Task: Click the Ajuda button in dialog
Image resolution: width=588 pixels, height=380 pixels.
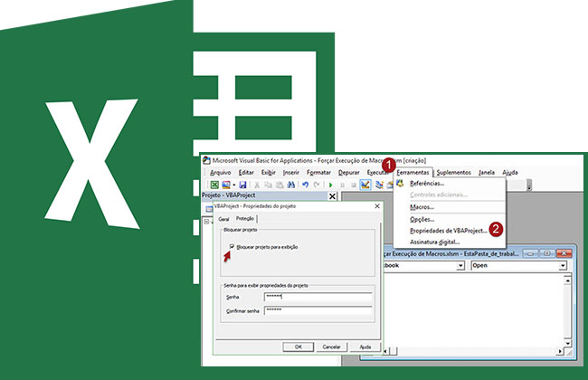Action: (365, 347)
